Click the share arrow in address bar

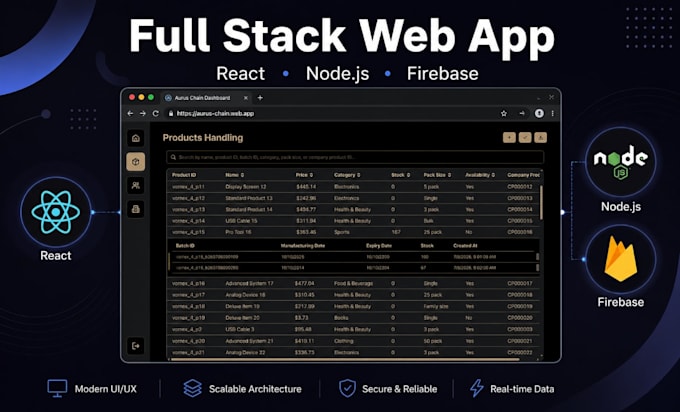(x=522, y=114)
